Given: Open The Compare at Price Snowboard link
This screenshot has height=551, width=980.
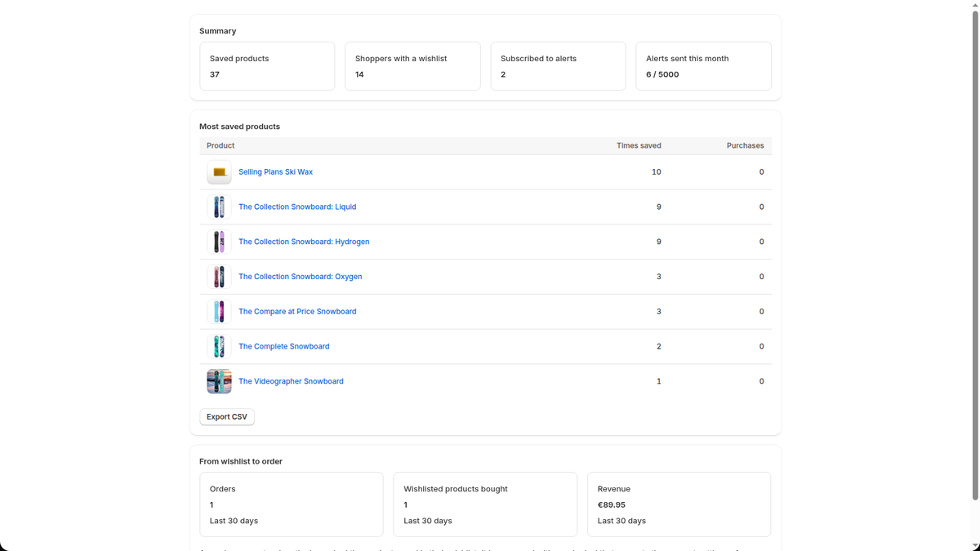Looking at the screenshot, I should pyautogui.click(x=297, y=312).
